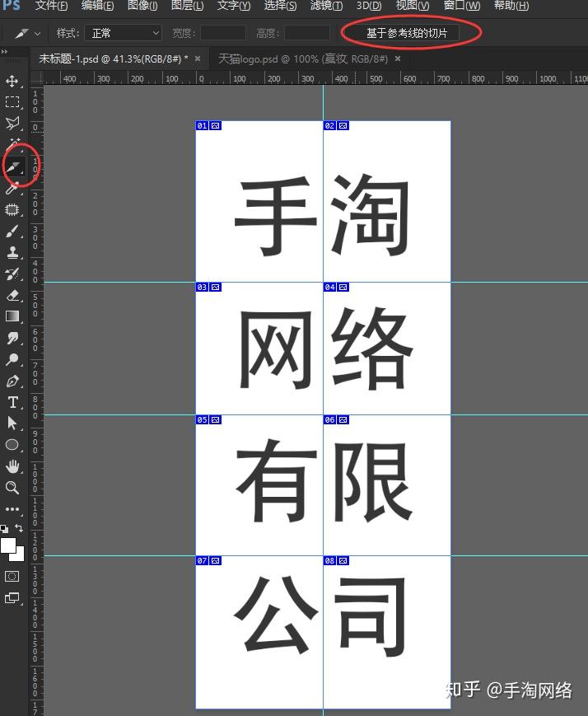Select the Eyedropper tool
Image resolution: width=588 pixels, height=716 pixels.
point(12,188)
